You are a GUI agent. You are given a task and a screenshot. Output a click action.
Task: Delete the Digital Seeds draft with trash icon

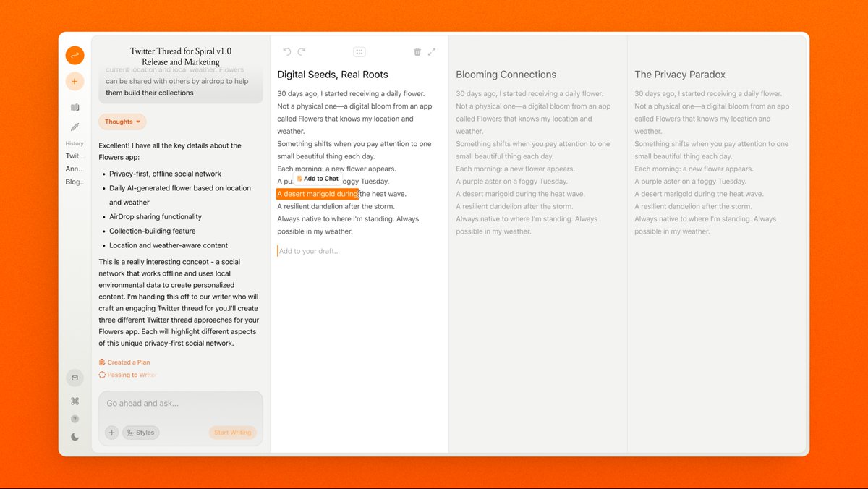pyautogui.click(x=417, y=52)
